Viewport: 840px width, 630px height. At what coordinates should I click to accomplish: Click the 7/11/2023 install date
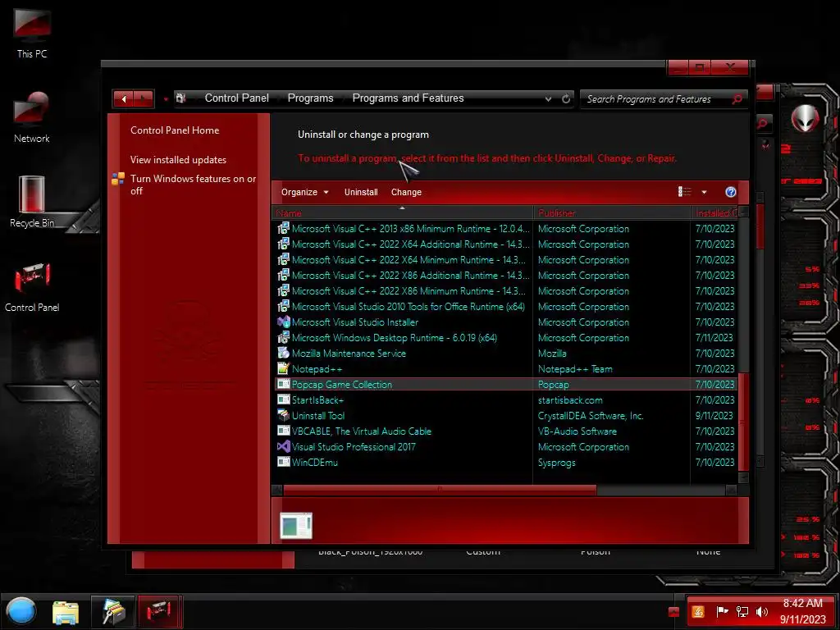714,337
